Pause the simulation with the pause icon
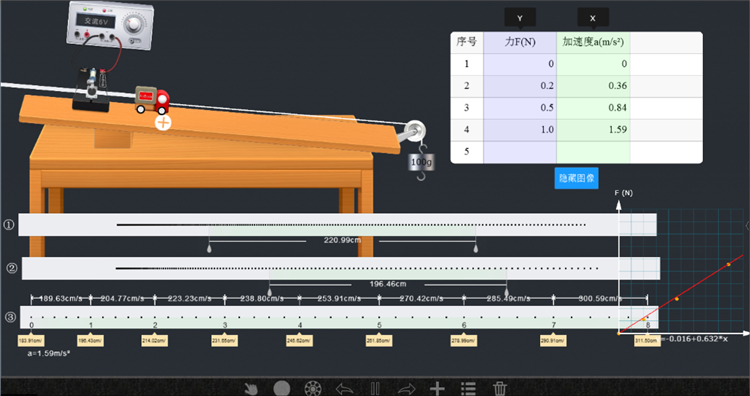 pos(375,389)
